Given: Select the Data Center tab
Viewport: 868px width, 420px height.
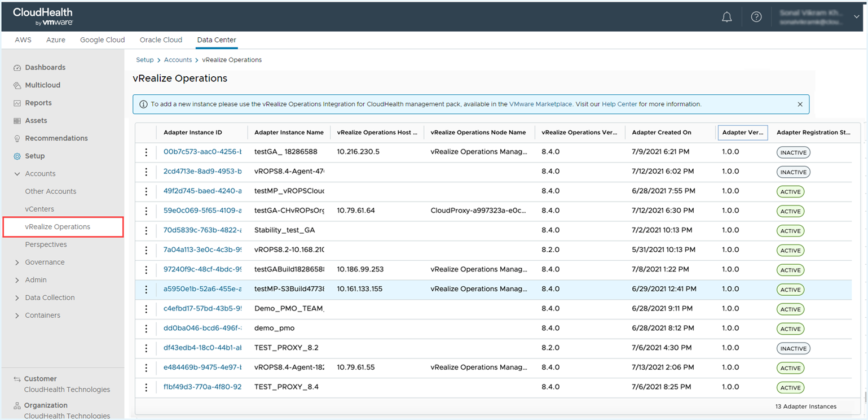Looking at the screenshot, I should (217, 40).
